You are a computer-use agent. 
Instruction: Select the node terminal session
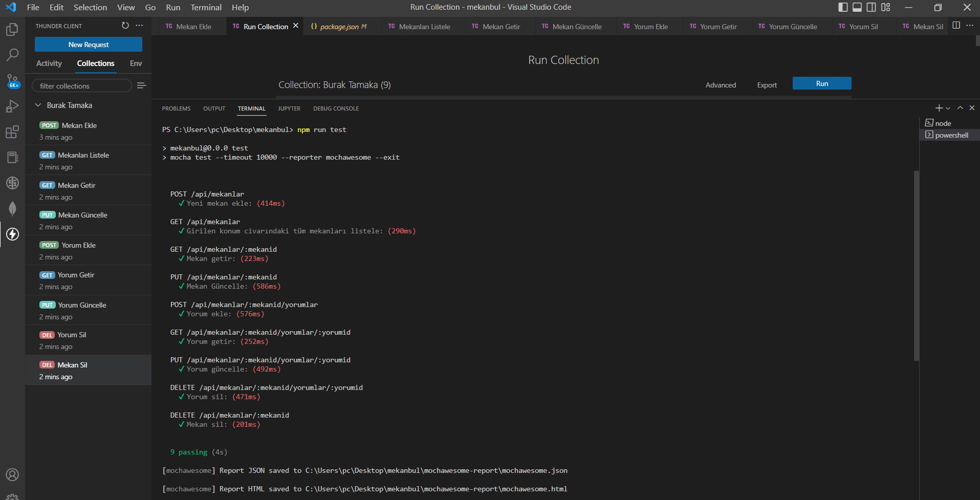(943, 123)
